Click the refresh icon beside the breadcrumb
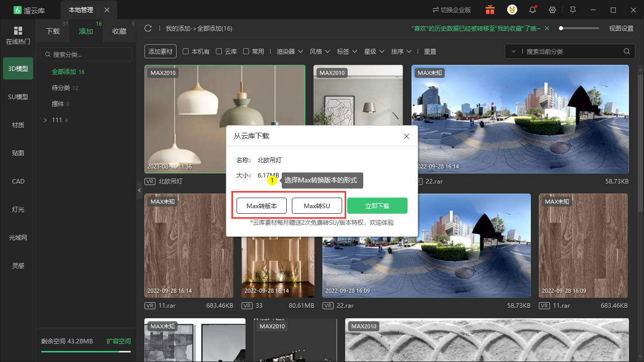This screenshot has height=362, width=644. tap(148, 28)
